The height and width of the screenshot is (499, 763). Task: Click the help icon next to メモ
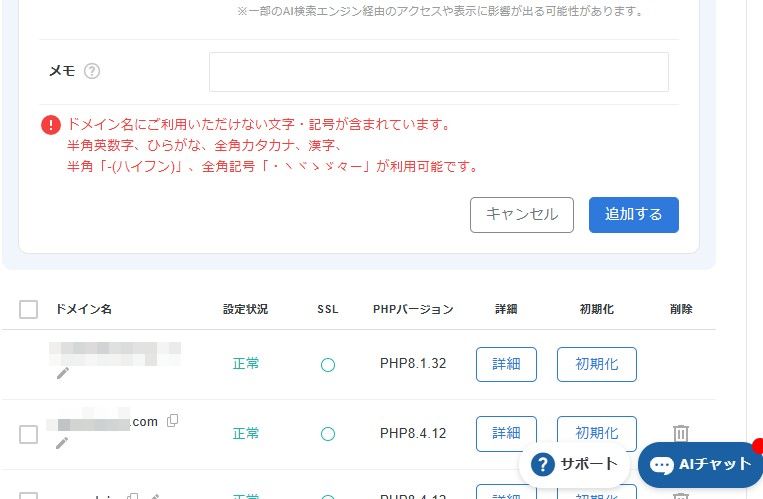tap(92, 71)
